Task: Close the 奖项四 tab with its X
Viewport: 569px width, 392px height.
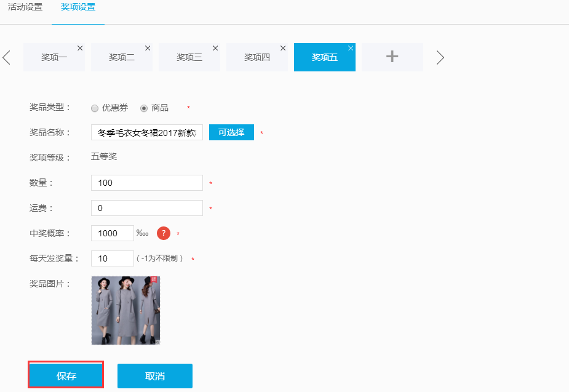Action: tap(283, 48)
